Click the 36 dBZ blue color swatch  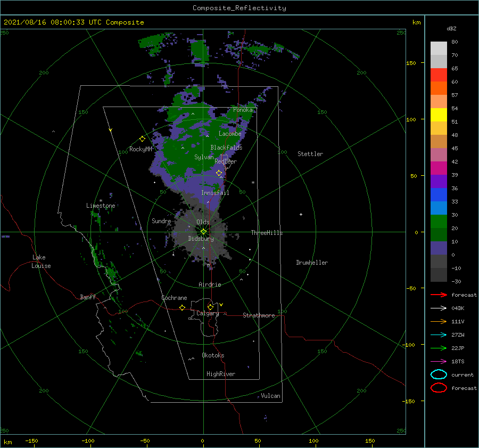(x=439, y=194)
